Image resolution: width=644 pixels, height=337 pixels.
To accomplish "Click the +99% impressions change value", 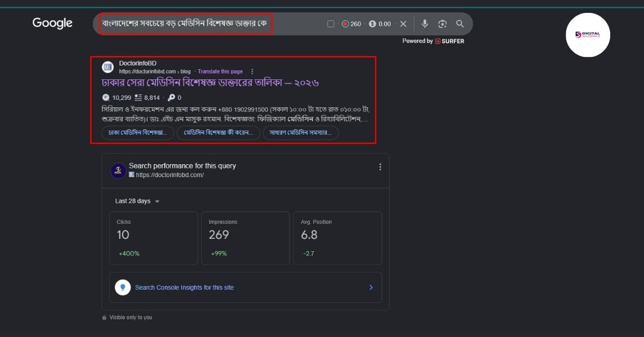I will [x=219, y=253].
